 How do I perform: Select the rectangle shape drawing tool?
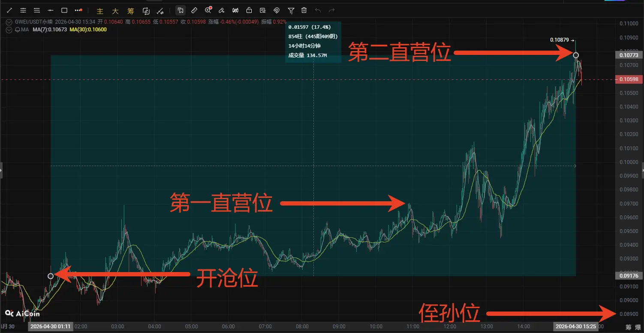pos(64,10)
